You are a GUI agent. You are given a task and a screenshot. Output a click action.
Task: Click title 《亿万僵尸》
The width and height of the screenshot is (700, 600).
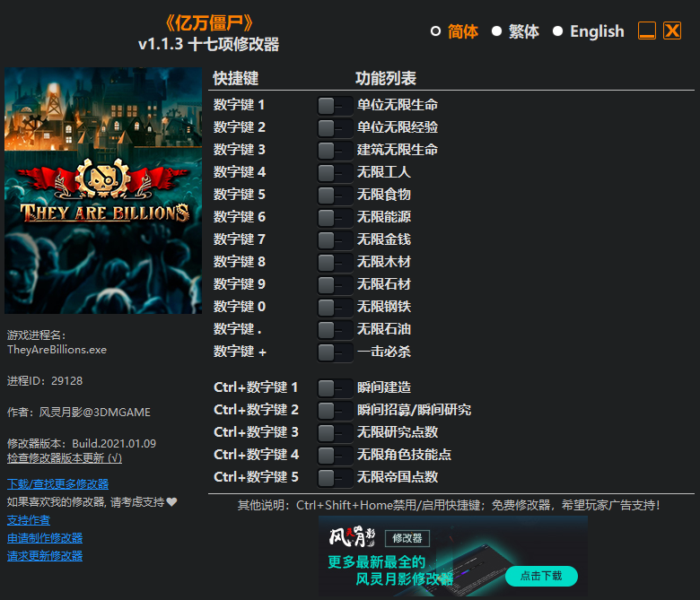tap(208, 22)
